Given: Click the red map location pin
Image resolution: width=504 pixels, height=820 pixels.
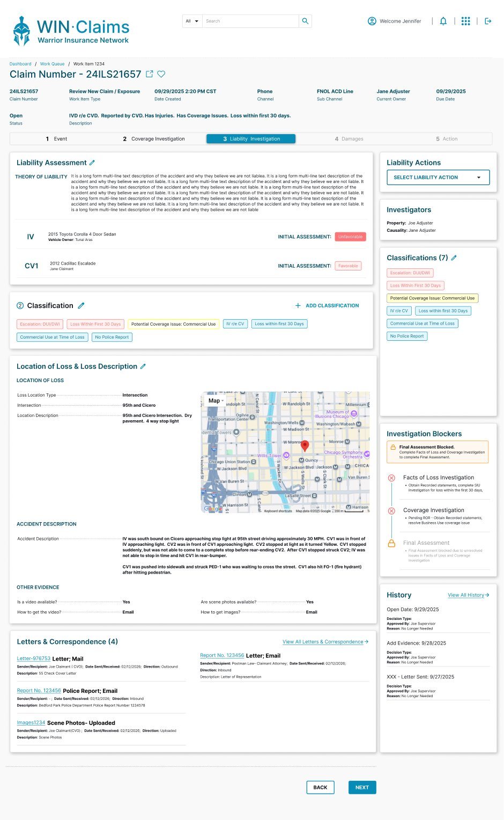Looking at the screenshot, I should pos(305,446).
